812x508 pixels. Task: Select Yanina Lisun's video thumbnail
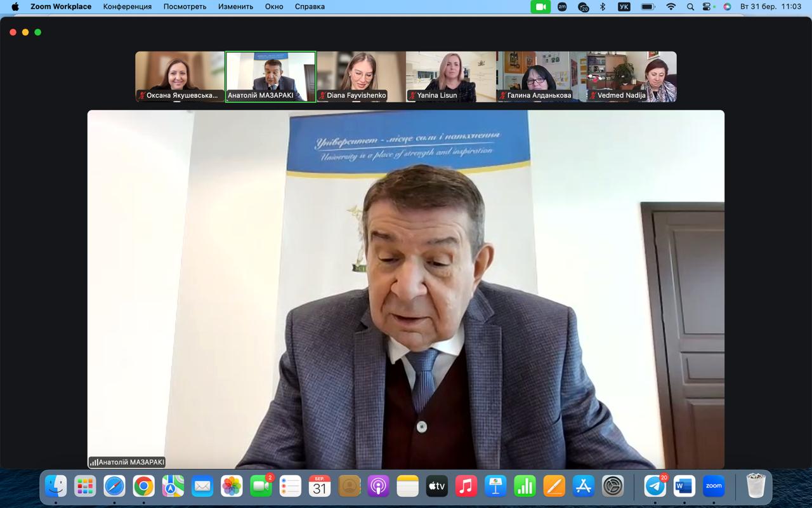[x=450, y=76]
